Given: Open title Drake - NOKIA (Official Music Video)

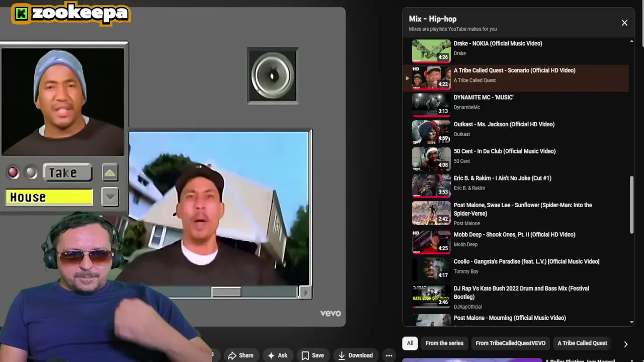Looking at the screenshot, I should (x=498, y=43).
